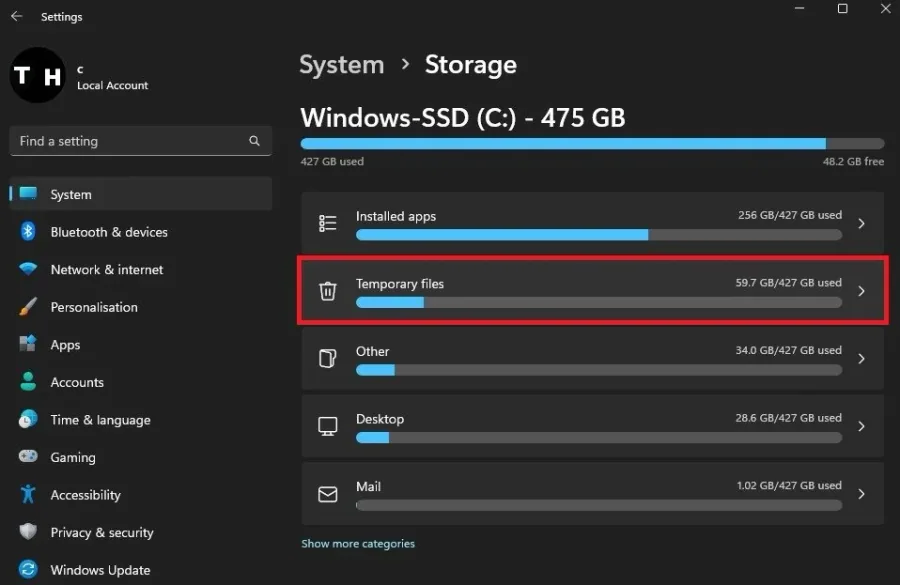
Task: Maximize the Settings window
Action: 843,8
